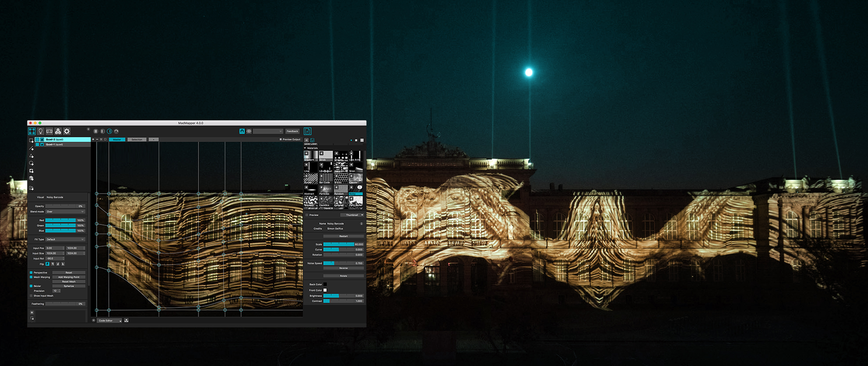Viewport: 868px width, 366px height.
Task: Open the lights/fixtures mode with bulb icon
Action: (41, 131)
